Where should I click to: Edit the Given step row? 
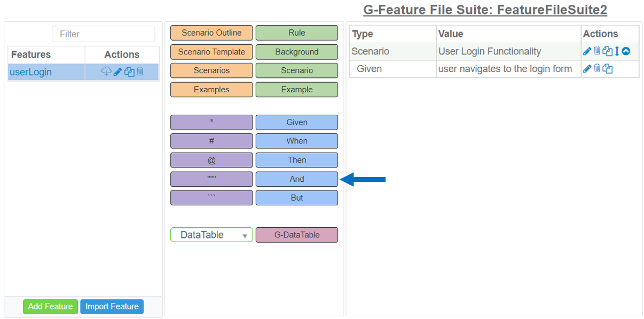point(587,69)
